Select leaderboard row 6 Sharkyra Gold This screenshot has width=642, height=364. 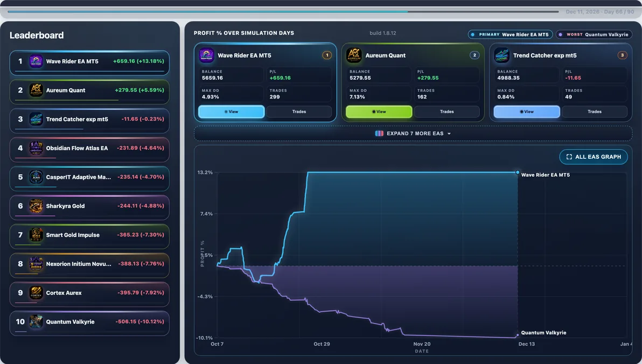(x=89, y=208)
